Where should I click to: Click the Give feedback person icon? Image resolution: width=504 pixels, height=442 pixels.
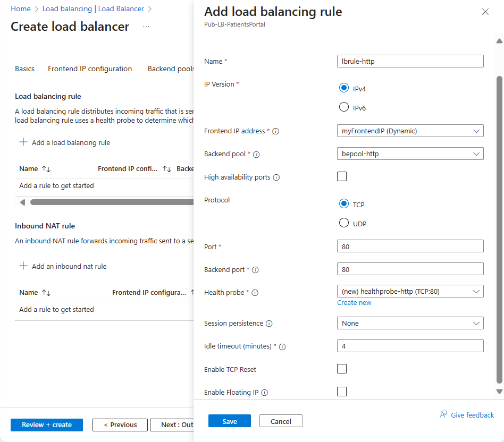point(443,414)
